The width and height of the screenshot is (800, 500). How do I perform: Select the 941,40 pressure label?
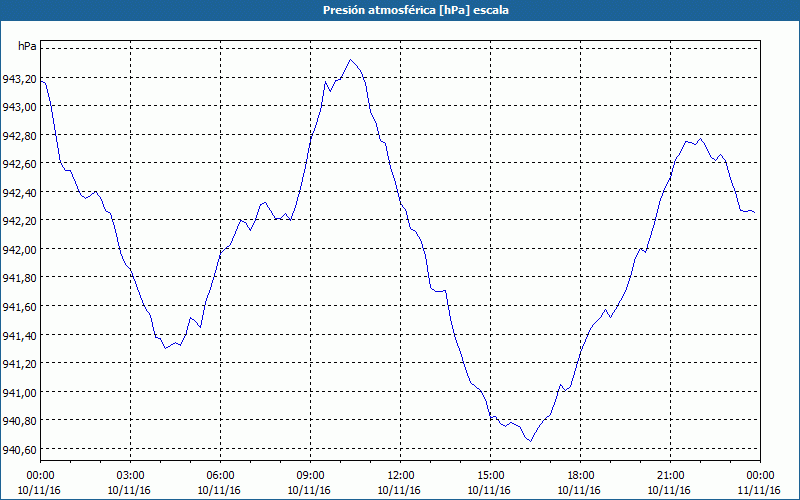pos(19,336)
